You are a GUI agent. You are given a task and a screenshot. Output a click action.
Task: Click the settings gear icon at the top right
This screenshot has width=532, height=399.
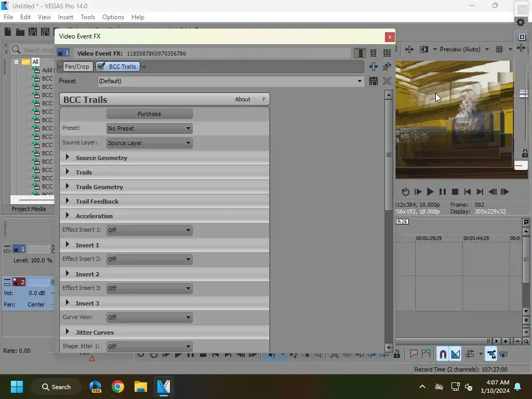[x=521, y=22]
